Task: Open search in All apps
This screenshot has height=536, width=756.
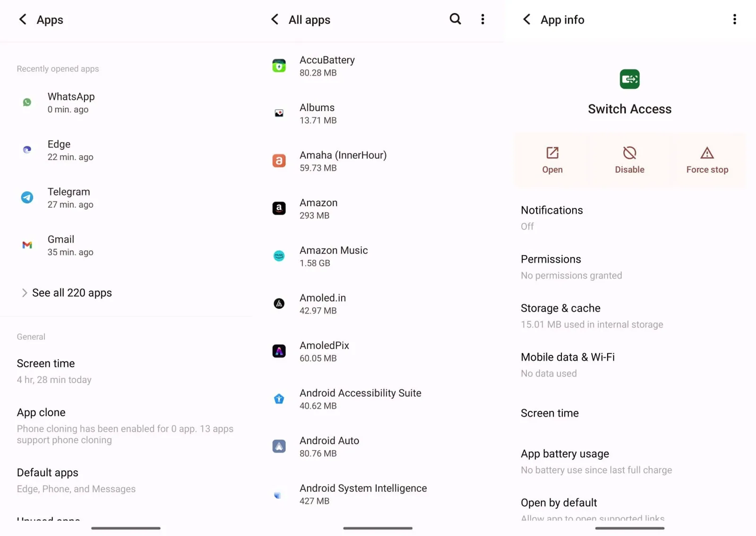Action: (455, 19)
